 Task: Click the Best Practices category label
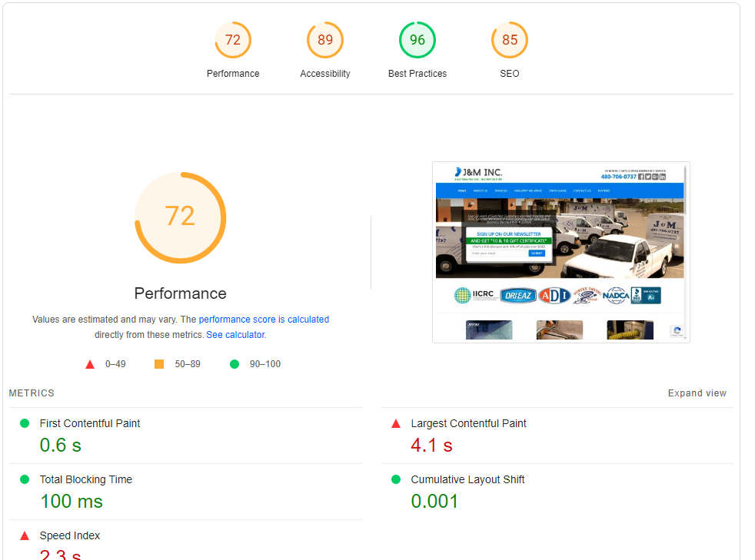[417, 74]
